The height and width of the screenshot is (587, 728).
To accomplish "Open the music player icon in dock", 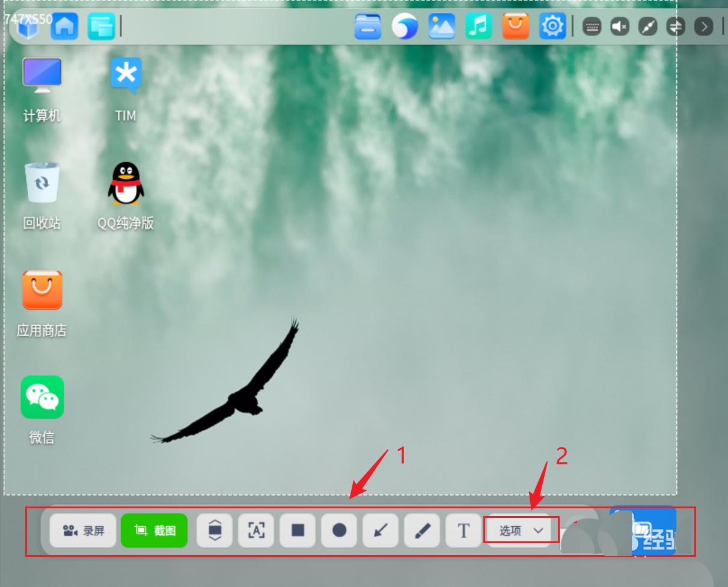I will point(479,26).
